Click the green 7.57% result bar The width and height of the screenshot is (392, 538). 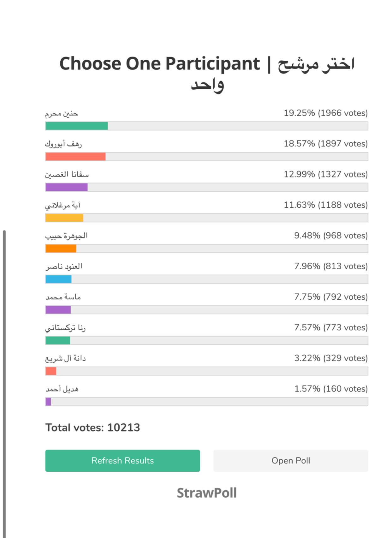[x=58, y=340]
